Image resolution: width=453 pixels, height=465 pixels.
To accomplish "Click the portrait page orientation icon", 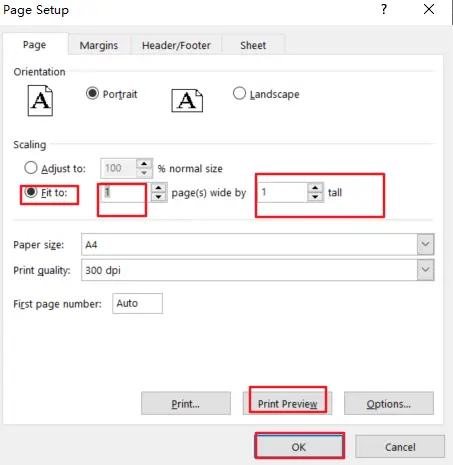I will [40, 100].
